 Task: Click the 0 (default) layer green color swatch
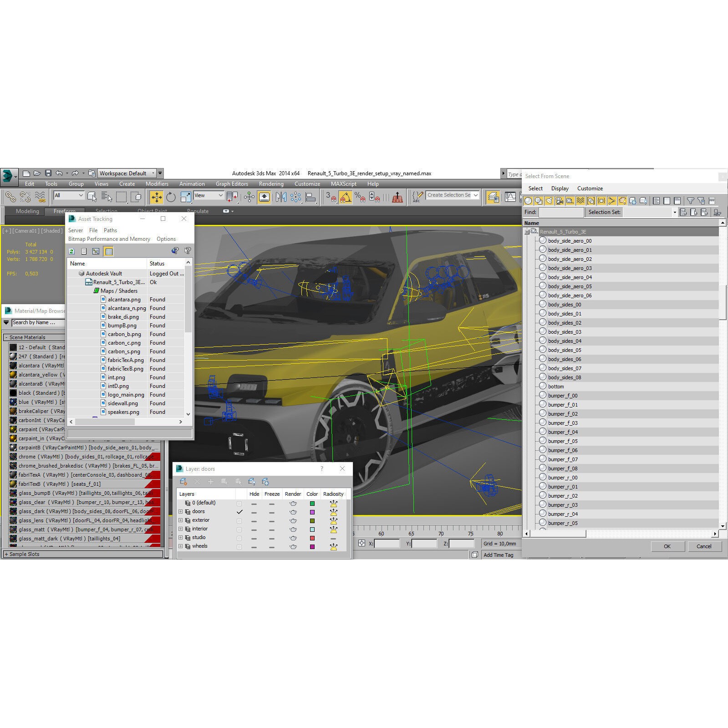(x=312, y=504)
